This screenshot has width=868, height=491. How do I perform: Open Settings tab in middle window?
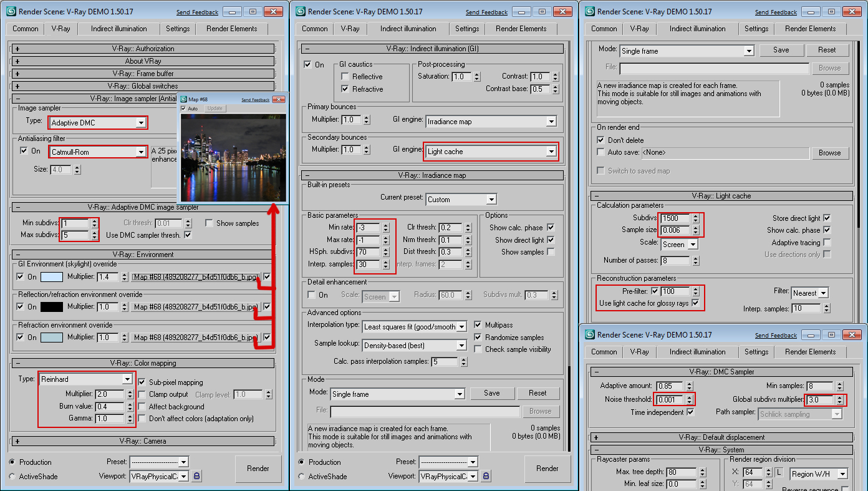pyautogui.click(x=467, y=29)
